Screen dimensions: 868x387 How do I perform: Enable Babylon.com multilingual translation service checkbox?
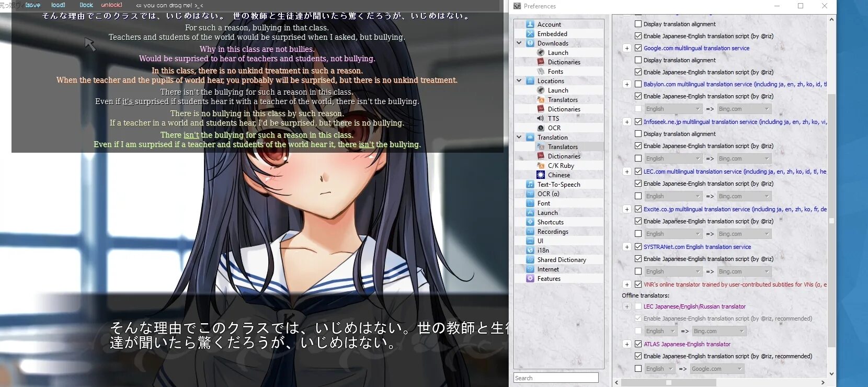(x=638, y=84)
